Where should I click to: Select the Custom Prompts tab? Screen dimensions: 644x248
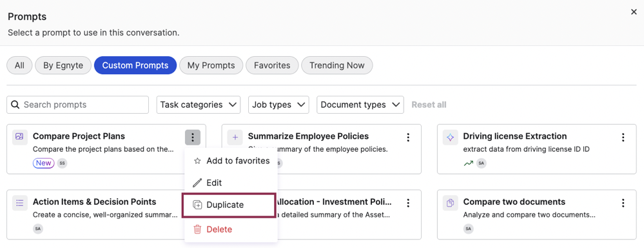pyautogui.click(x=135, y=65)
